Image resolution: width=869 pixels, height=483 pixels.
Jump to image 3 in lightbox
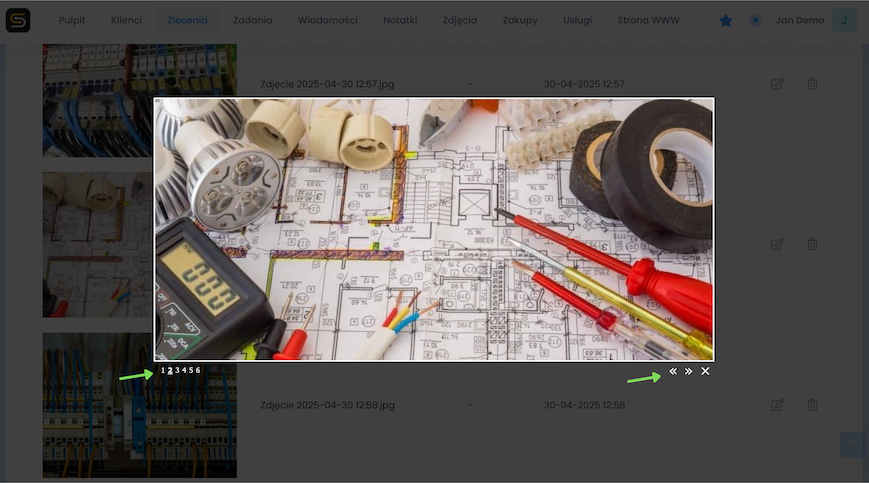[177, 370]
